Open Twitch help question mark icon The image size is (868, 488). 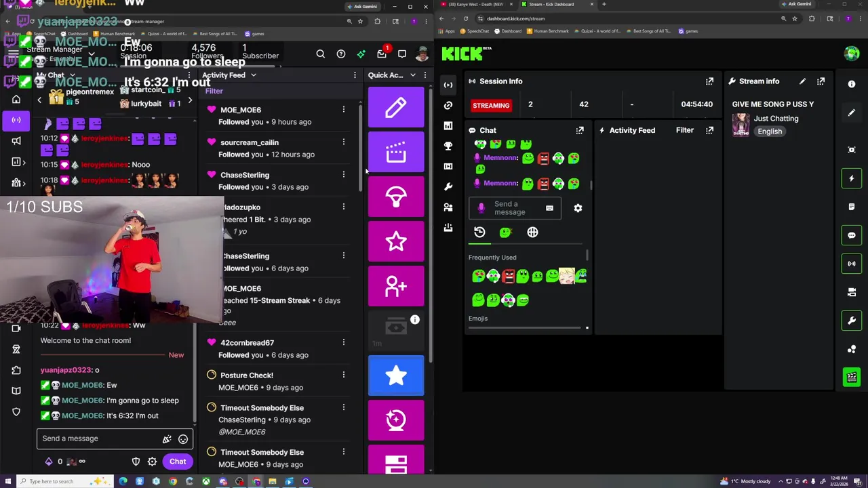click(x=341, y=54)
